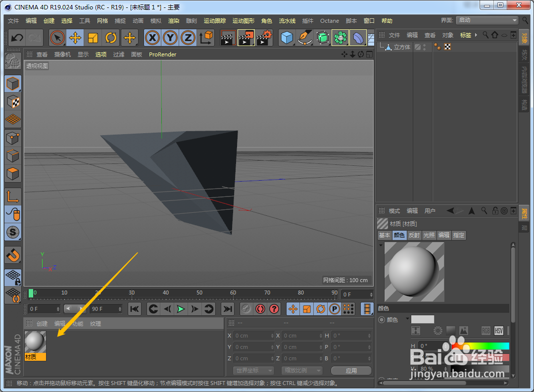Click the end frame 90 F field

[106, 309]
